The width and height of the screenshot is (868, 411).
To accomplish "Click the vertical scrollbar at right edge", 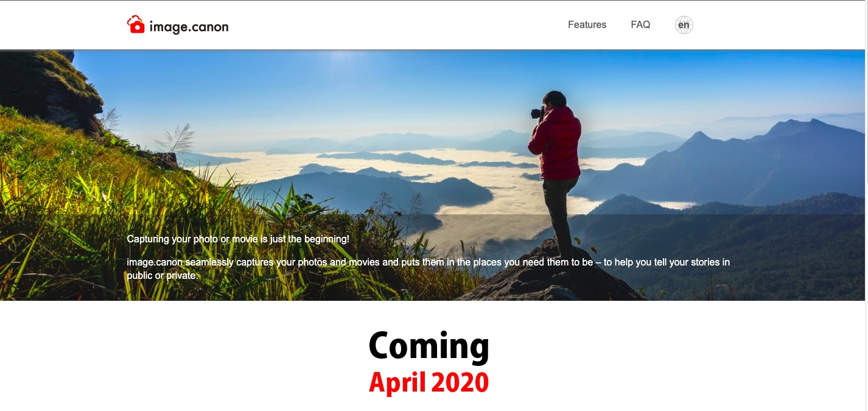I will [x=866, y=205].
